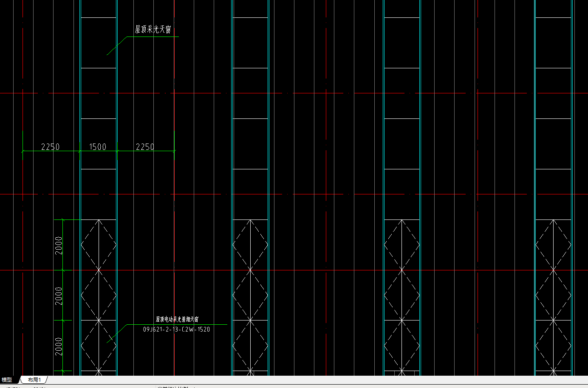Click the 09J621-2-13-C2W-1520 reference text
This screenshot has width=588, height=388.
(176, 329)
